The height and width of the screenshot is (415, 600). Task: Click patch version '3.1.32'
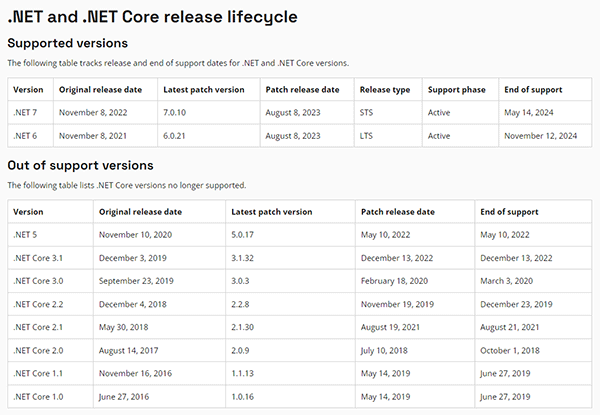coord(242,258)
